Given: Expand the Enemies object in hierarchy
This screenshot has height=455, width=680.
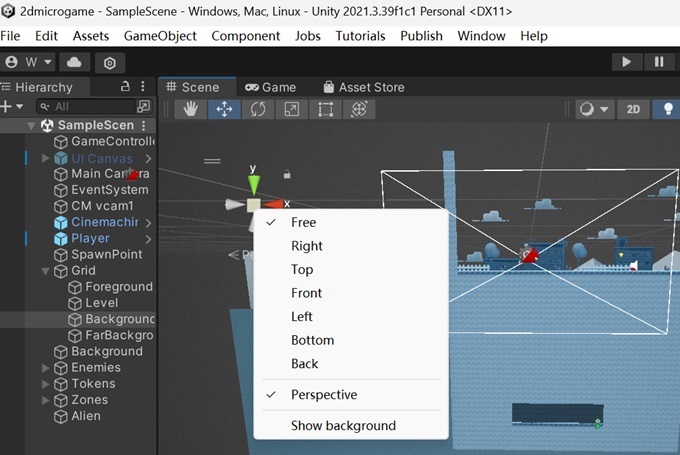Looking at the screenshot, I should tap(46, 368).
